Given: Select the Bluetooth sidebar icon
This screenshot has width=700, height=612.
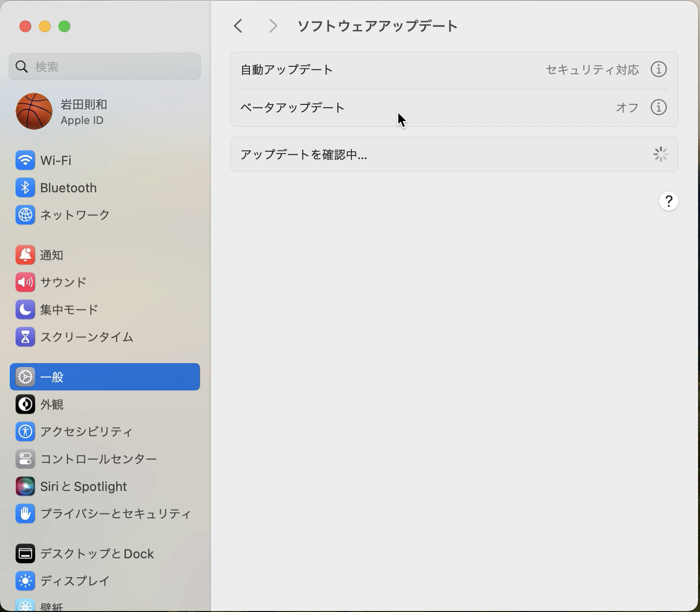Looking at the screenshot, I should [25, 187].
